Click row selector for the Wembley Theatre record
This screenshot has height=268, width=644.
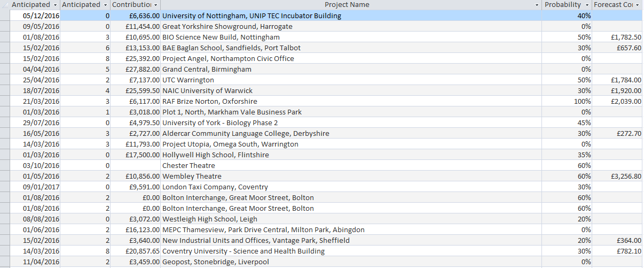coord(5,176)
